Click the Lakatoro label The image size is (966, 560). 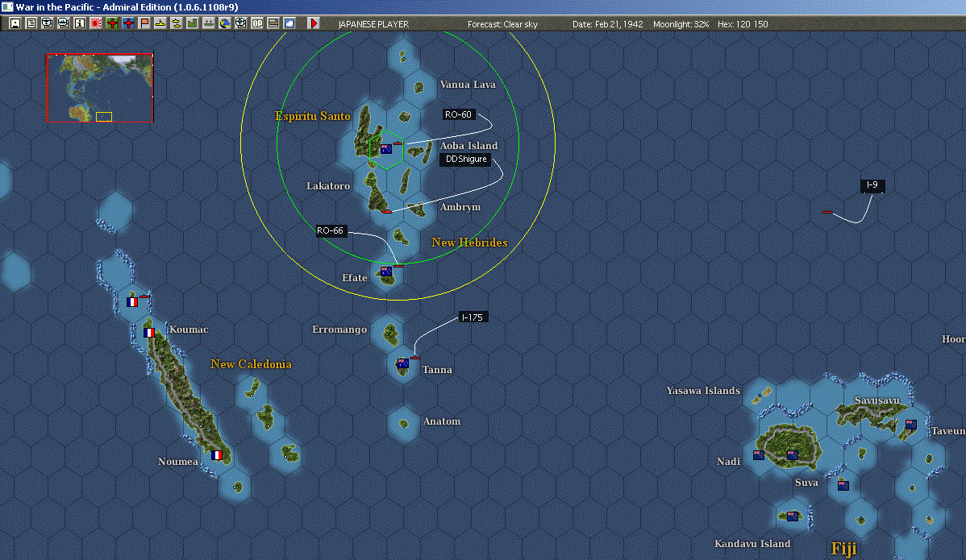328,186
